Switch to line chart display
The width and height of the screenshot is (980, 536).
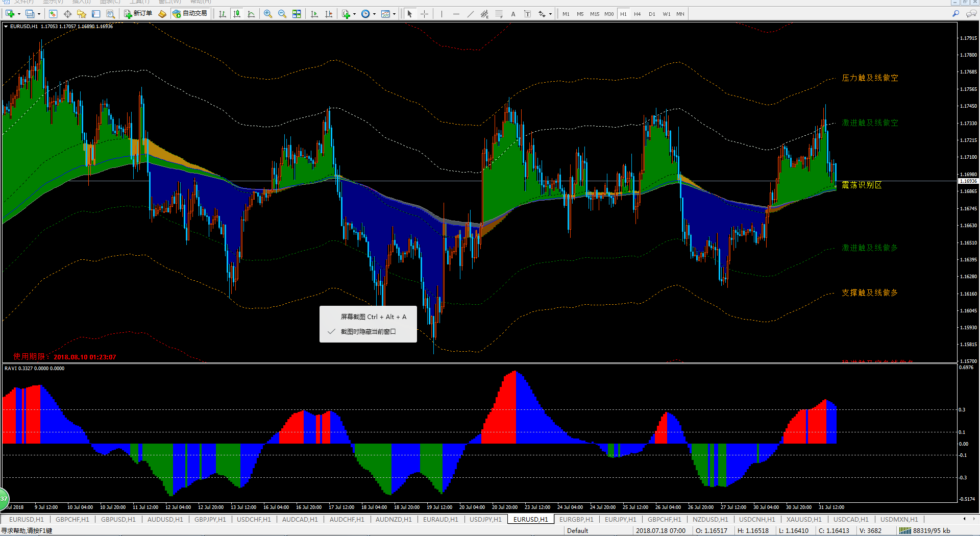click(251, 14)
